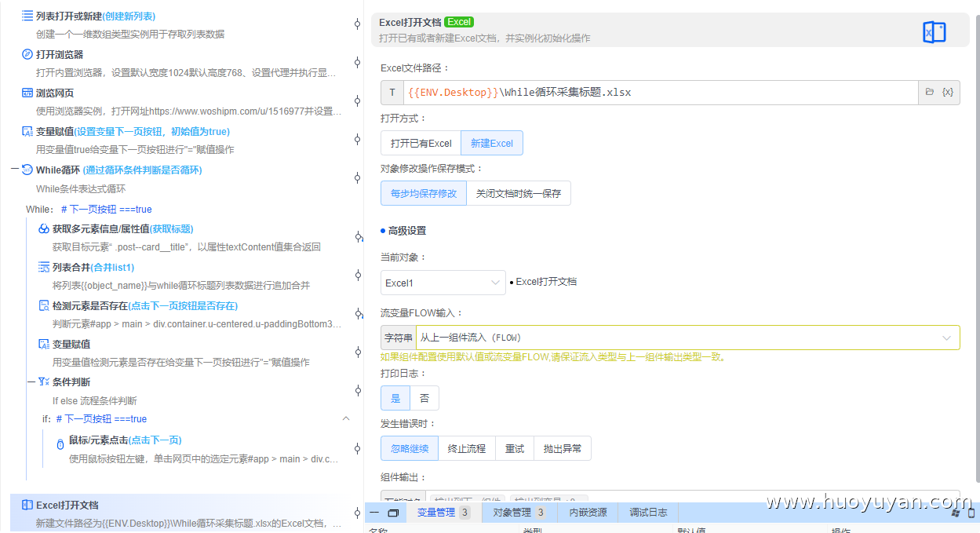This screenshot has height=533, width=980.
Task: Select 终止流程 on error
Action: (x=467, y=448)
